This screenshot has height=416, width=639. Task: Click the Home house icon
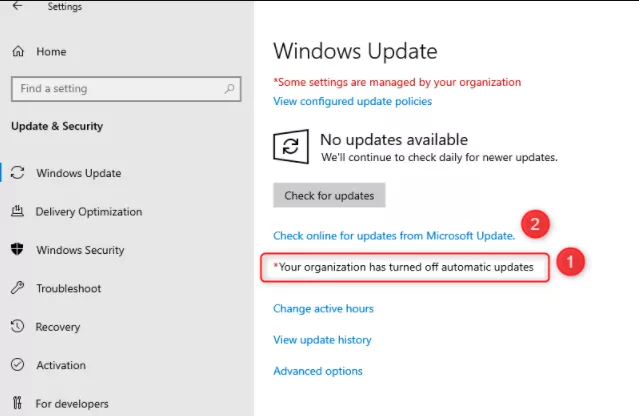coord(18,51)
